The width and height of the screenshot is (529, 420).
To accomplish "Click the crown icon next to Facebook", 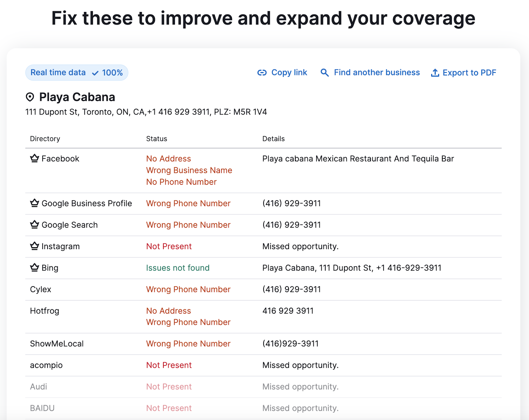I will tap(34, 158).
